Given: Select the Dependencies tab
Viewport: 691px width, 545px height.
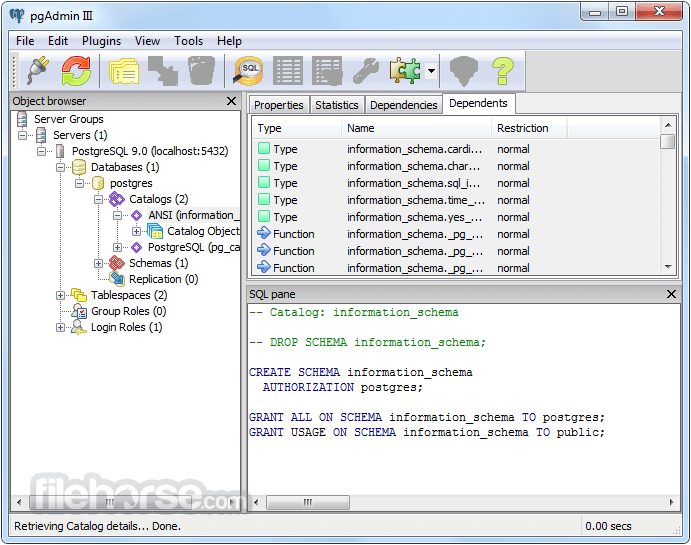Looking at the screenshot, I should click(x=403, y=105).
